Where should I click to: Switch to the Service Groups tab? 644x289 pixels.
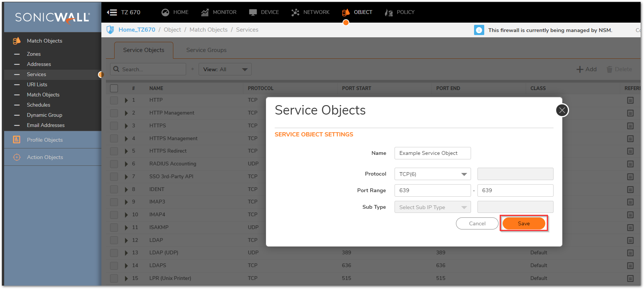coord(206,50)
